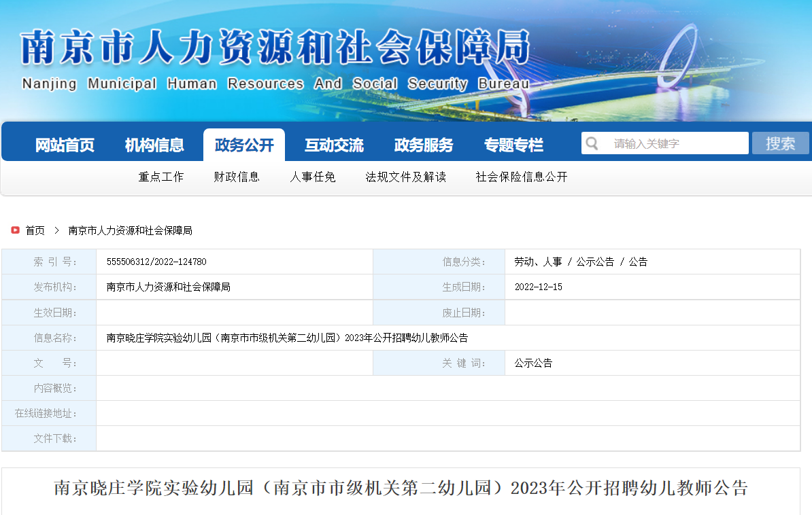
Task: Open 法规文件及解读 submenu item
Action: pyautogui.click(x=406, y=177)
